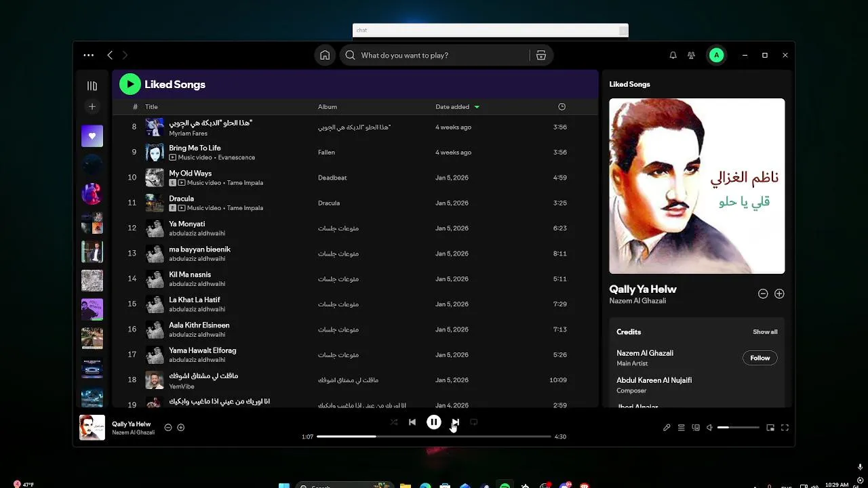Toggle the dimmed control right of Next
Screen dimensions: 868x488
pyautogui.click(x=474, y=422)
